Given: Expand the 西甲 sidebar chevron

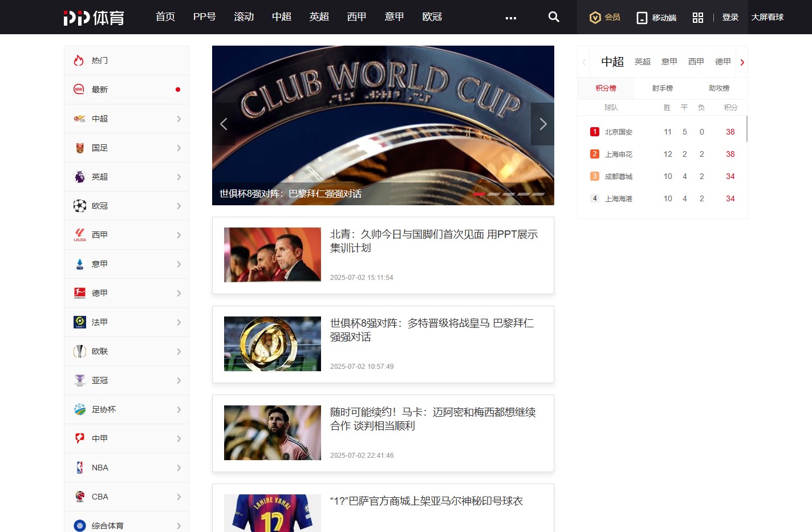Looking at the screenshot, I should pyautogui.click(x=179, y=235).
